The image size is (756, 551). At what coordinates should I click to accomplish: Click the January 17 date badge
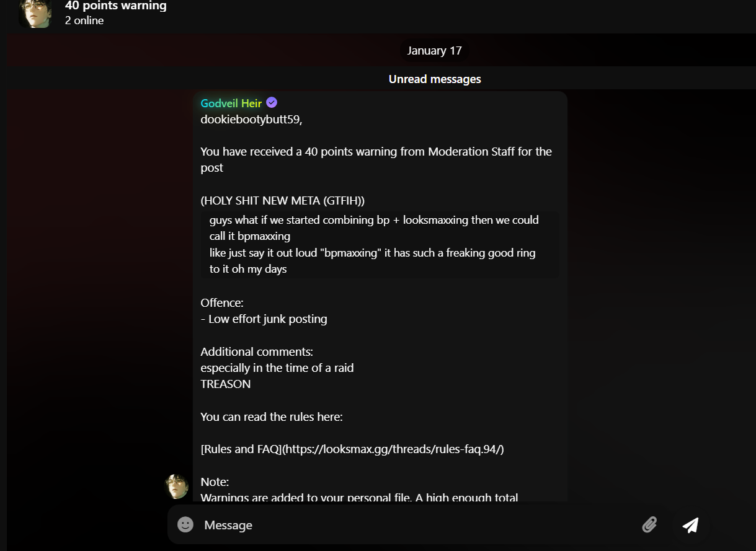point(434,51)
